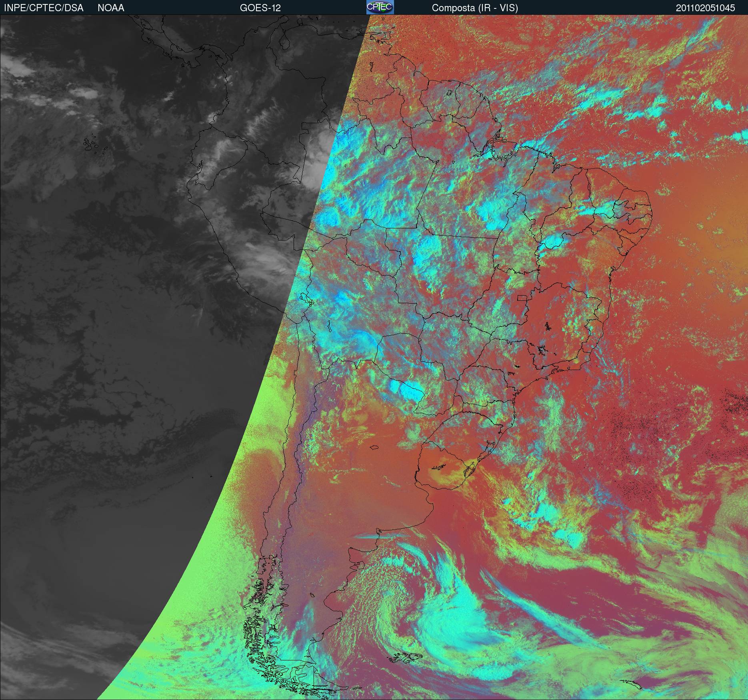Image resolution: width=748 pixels, height=700 pixels.
Task: Click the GOES-12 satellite label
Action: coord(260,8)
